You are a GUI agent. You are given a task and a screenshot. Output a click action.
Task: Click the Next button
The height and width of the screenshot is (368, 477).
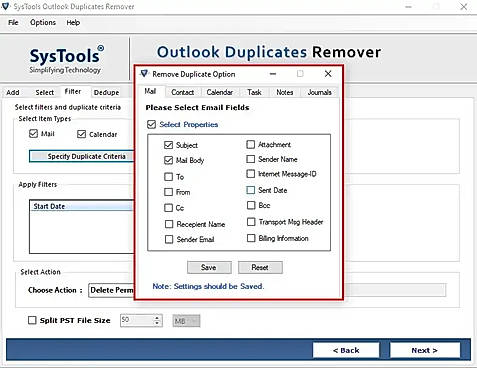425,350
